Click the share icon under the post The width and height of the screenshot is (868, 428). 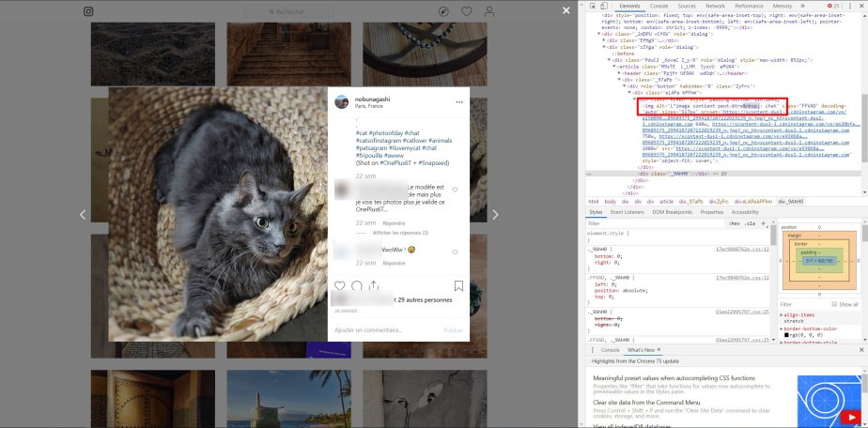point(374,286)
